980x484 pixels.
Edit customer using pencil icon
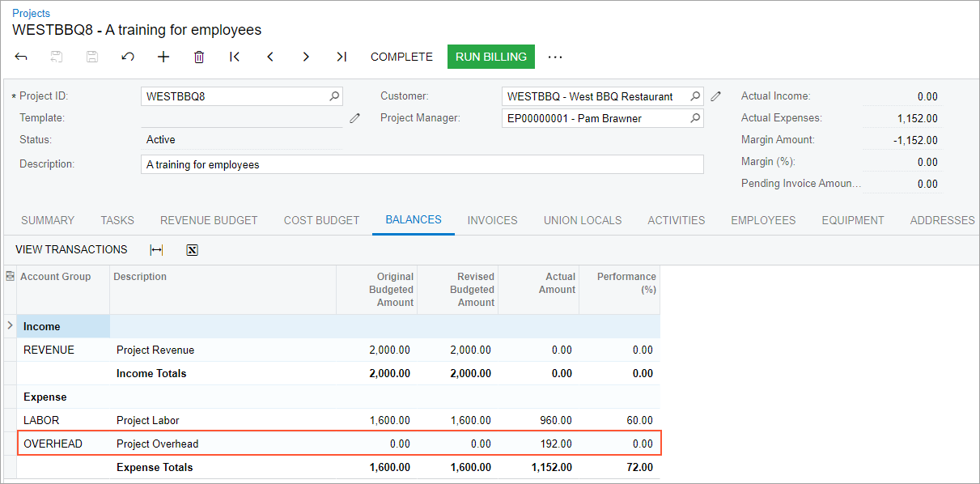tap(715, 96)
